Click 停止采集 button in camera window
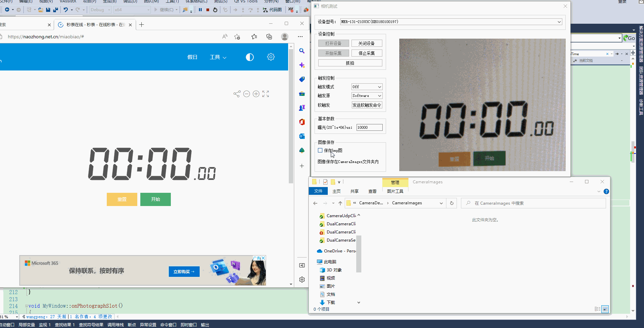This screenshot has width=644, height=328. click(367, 53)
